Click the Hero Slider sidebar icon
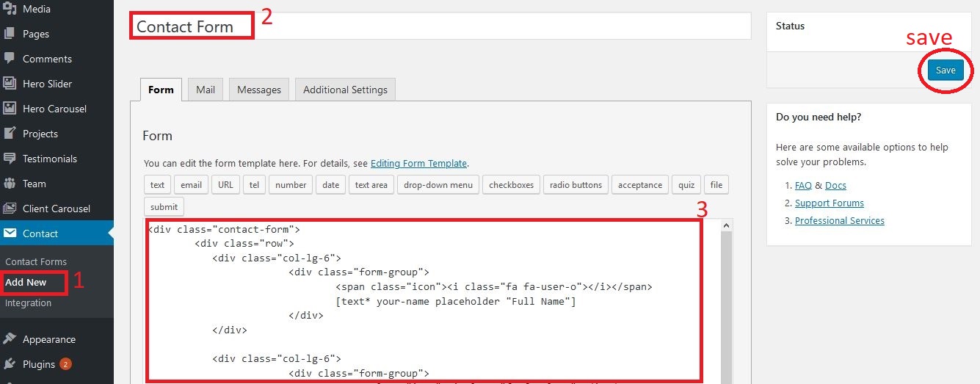Screen dimensions: 980x384 click(10, 84)
